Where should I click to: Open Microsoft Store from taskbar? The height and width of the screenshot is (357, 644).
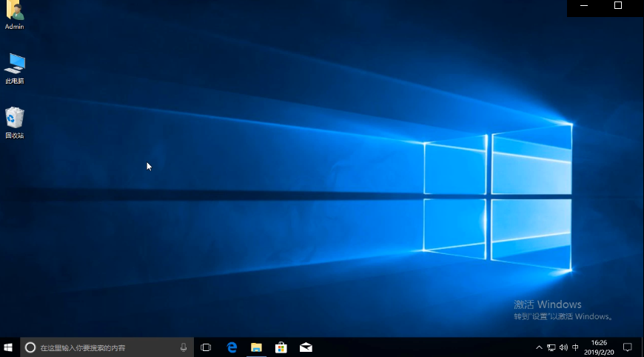point(281,347)
